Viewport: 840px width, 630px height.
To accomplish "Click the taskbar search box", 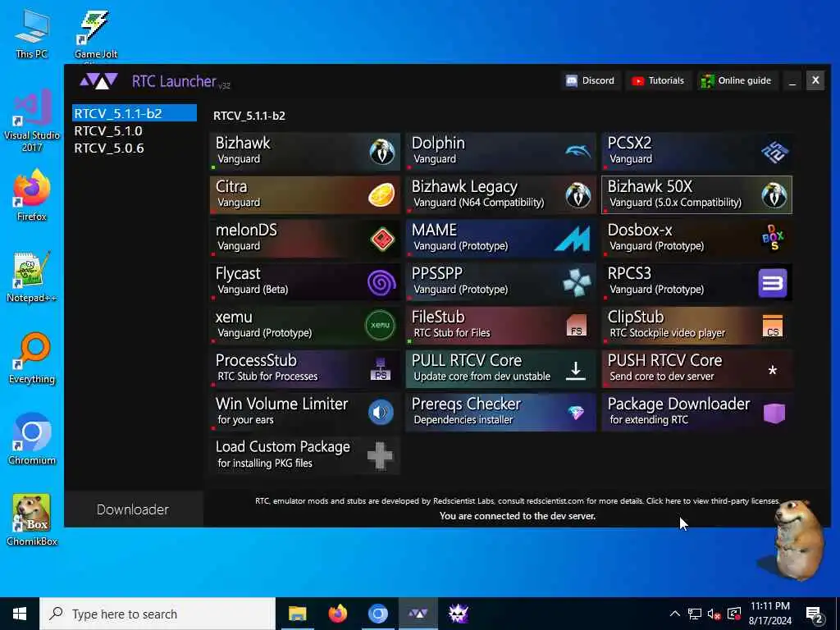I will pyautogui.click(x=157, y=614).
